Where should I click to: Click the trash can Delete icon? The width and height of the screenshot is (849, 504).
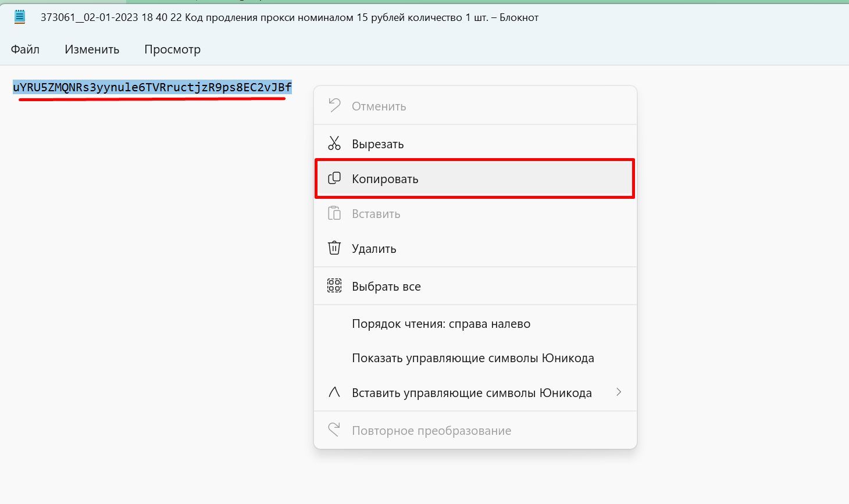point(334,248)
